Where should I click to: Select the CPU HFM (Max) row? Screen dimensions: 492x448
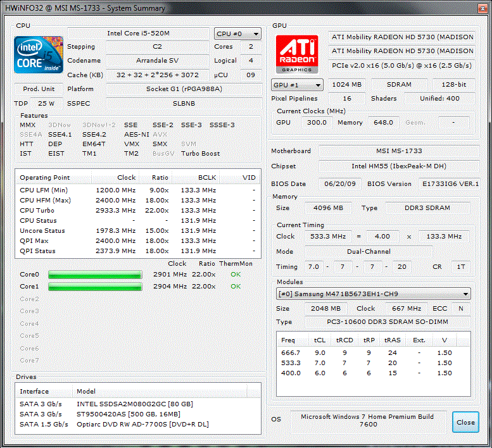138,200
